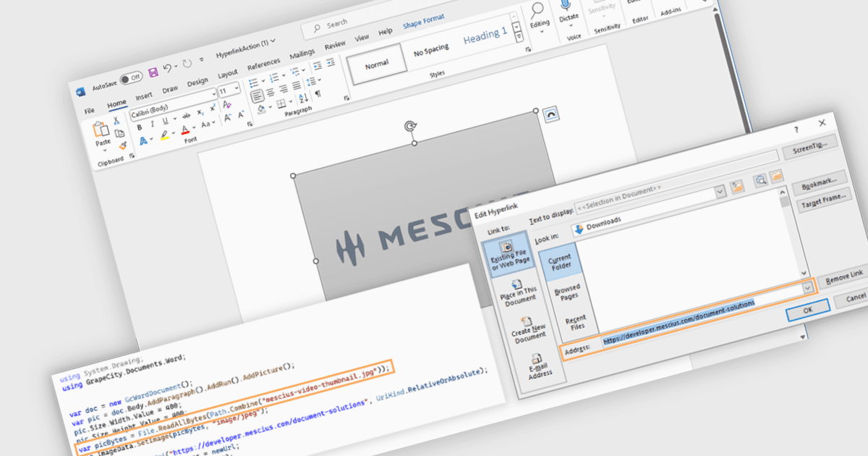This screenshot has height=456, width=868.
Task: Select Align Left paragraph icon
Action: (258, 96)
